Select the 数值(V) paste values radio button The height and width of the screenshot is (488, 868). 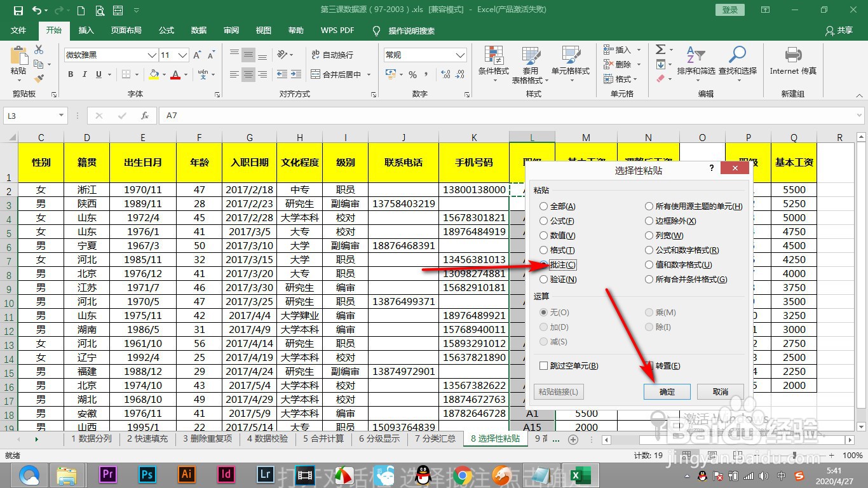[x=545, y=235]
